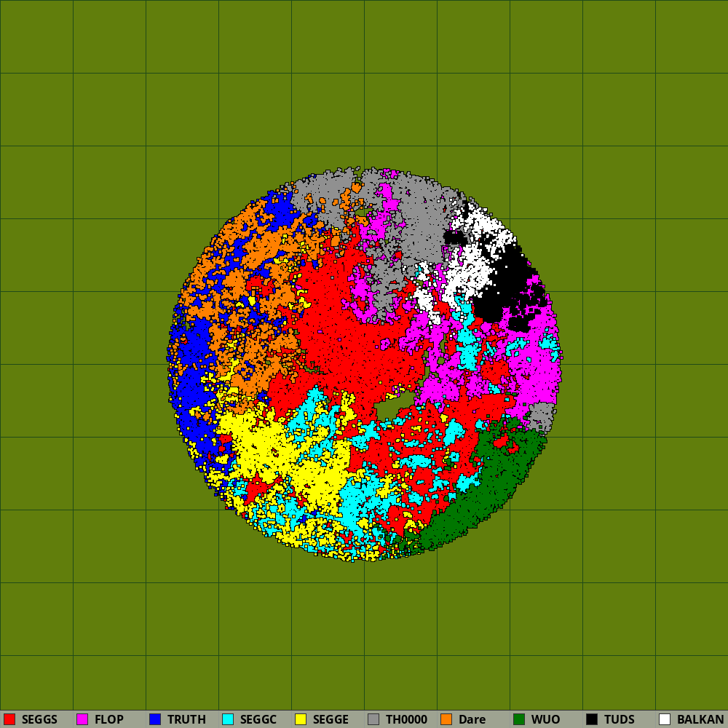728x728 pixels.
Task: Click the TRUTH legend text
Action: click(x=186, y=719)
